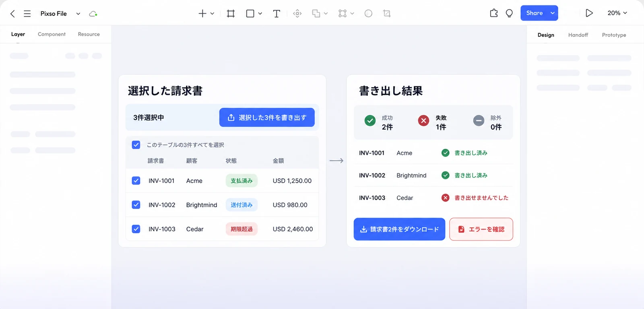Click the 書き出せませんでした error text
This screenshot has height=309, width=644.
(481, 198)
